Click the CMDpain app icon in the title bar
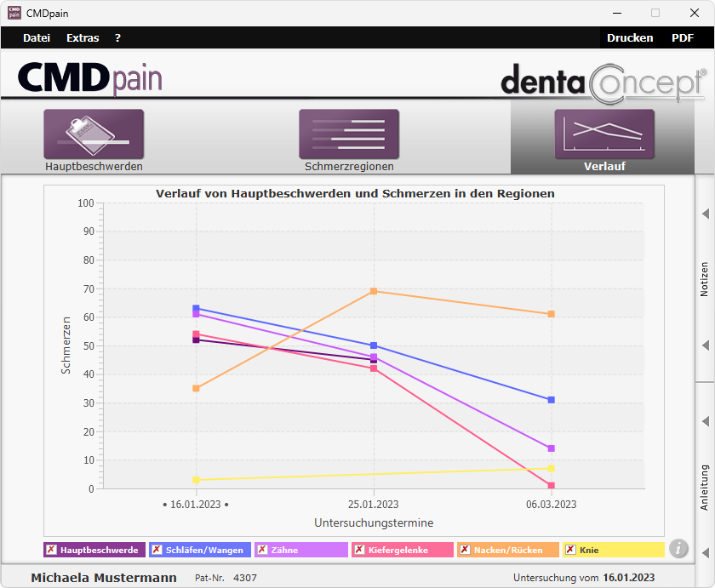715x588 pixels. coord(14,13)
